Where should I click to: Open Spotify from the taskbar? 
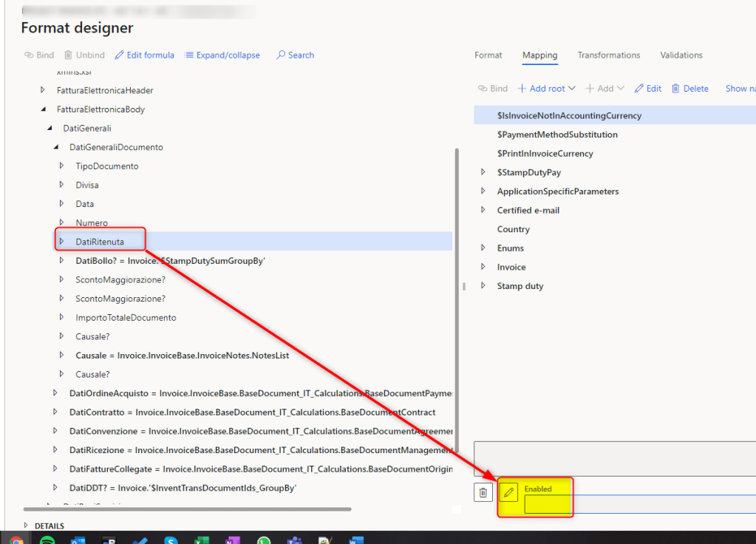tap(46, 540)
